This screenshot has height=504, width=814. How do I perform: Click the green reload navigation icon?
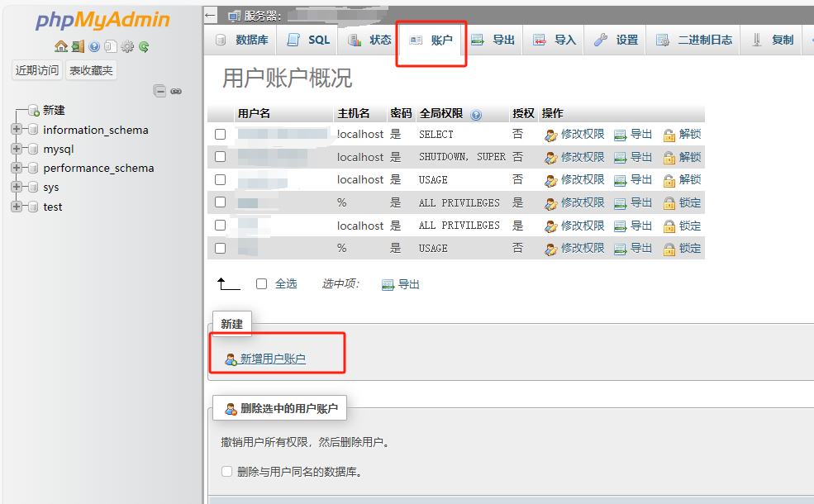click(x=144, y=46)
